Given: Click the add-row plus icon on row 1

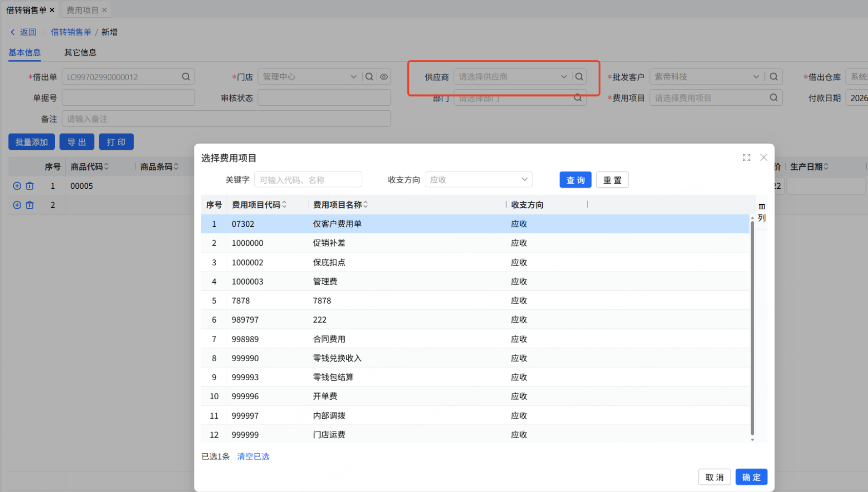Looking at the screenshot, I should 17,186.
